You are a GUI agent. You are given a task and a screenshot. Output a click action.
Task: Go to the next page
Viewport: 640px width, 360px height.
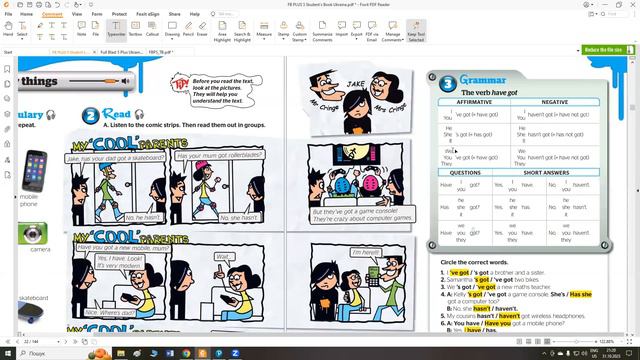coord(66,342)
